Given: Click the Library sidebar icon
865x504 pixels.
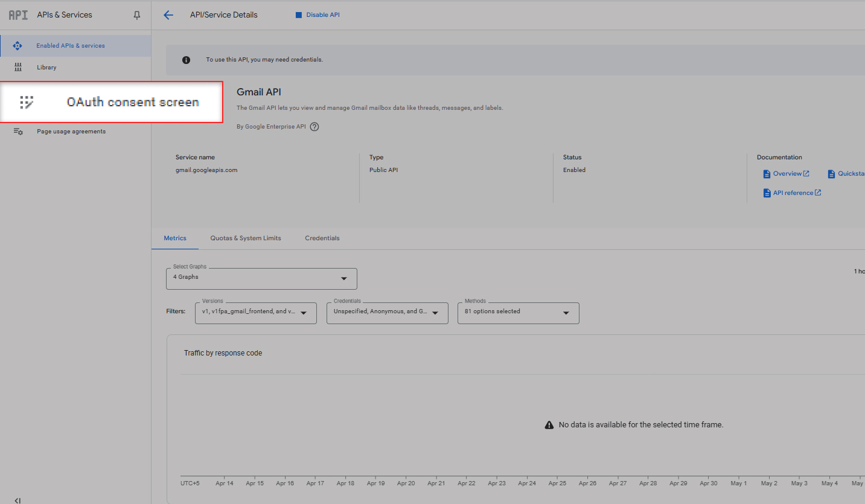Looking at the screenshot, I should coord(18,67).
